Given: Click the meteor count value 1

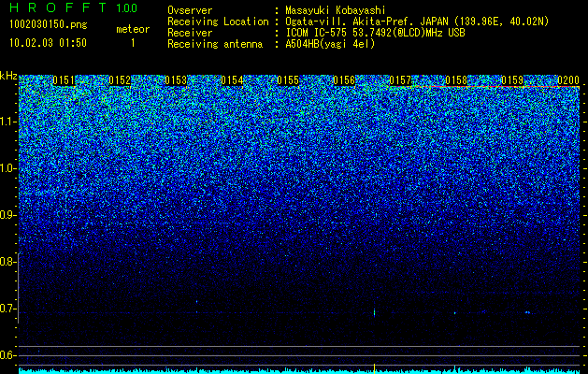Looking at the screenshot, I should point(133,43).
